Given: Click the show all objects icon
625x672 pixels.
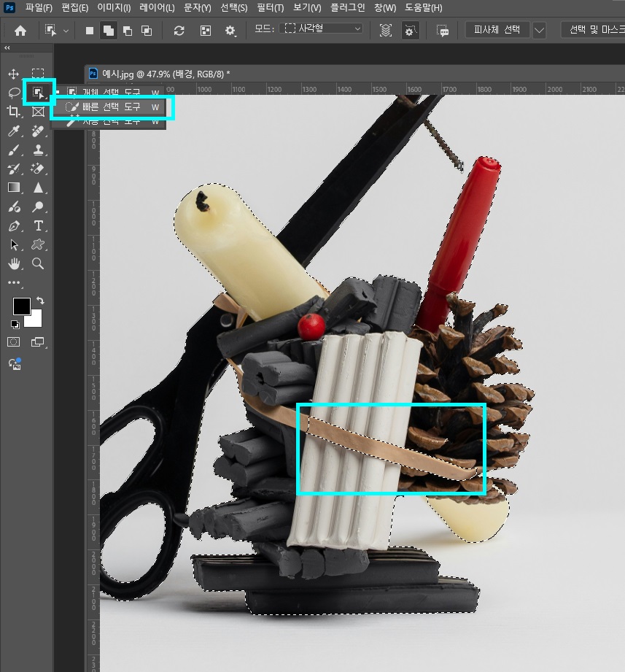Looking at the screenshot, I should [x=206, y=31].
